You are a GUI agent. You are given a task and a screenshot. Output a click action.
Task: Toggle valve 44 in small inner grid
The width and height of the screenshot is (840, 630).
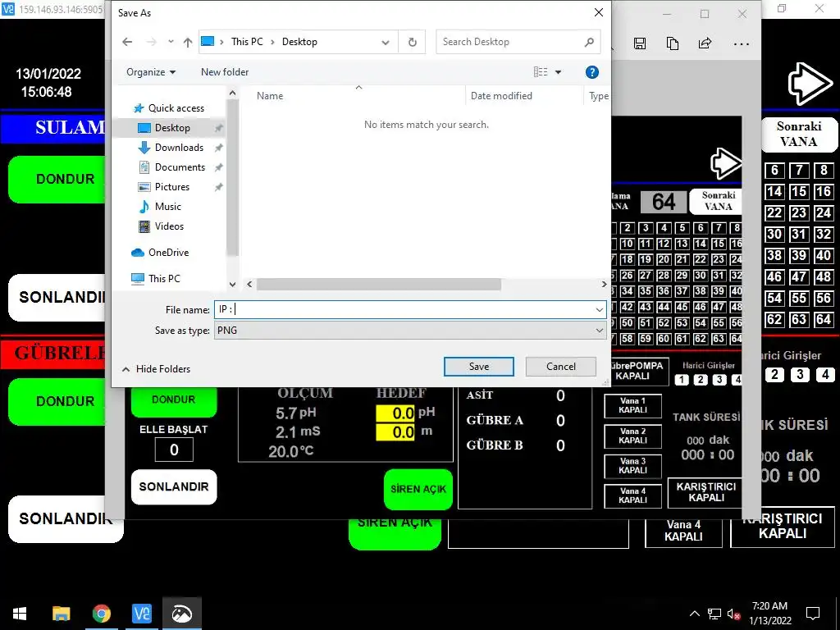(664, 307)
